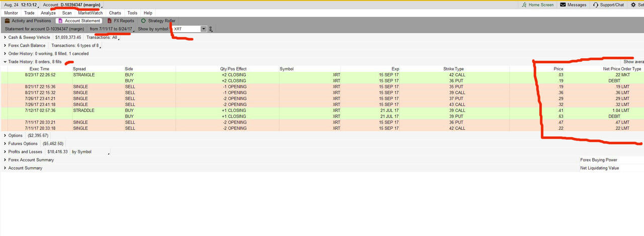This screenshot has height=236, width=644.
Task: Open the Setup gear icon
Action: [x=633, y=5]
